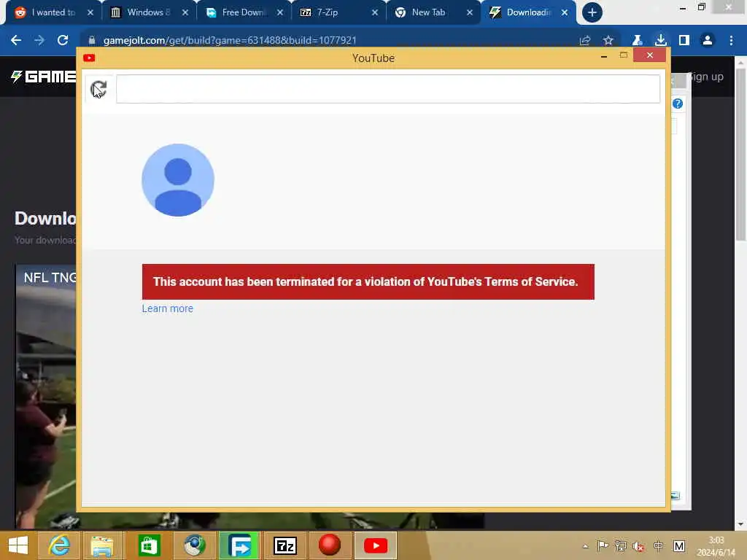
Task: Focus the YouTube window address field
Action: point(388,89)
